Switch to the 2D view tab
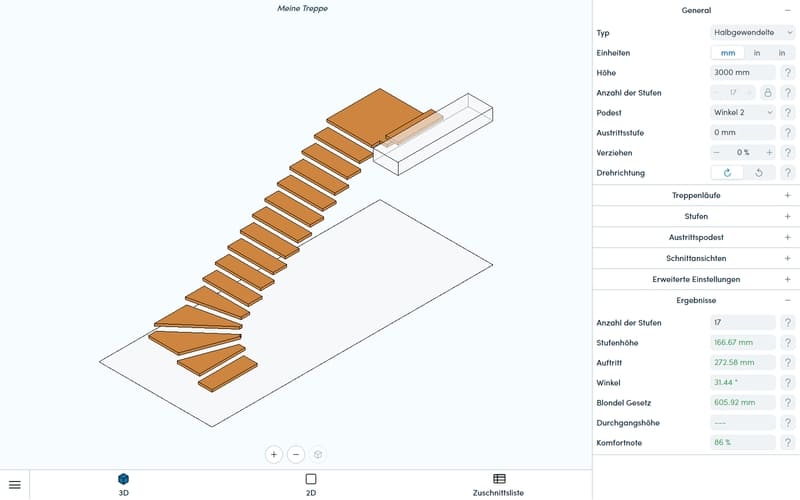Image resolution: width=800 pixels, height=500 pixels. [311, 485]
